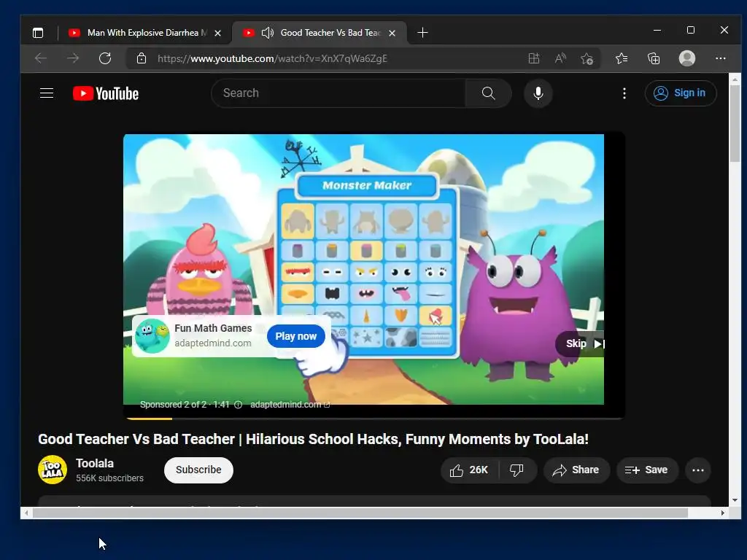Mute tab via speaker icon
This screenshot has width=747, height=560.
(268, 32)
